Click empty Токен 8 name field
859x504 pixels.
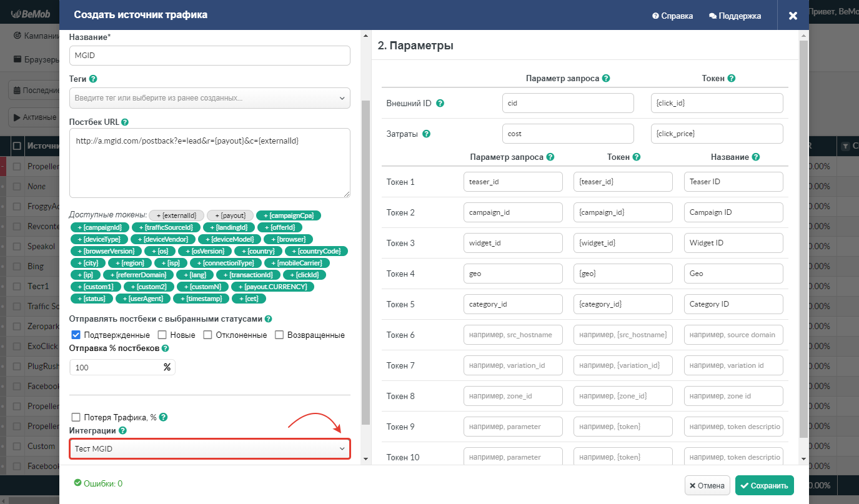[x=733, y=396]
